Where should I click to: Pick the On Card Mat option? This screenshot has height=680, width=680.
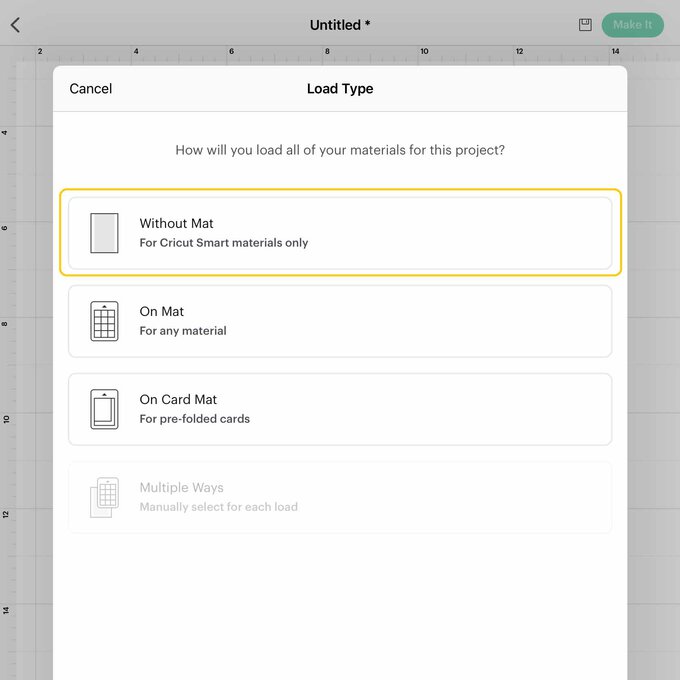click(x=340, y=409)
